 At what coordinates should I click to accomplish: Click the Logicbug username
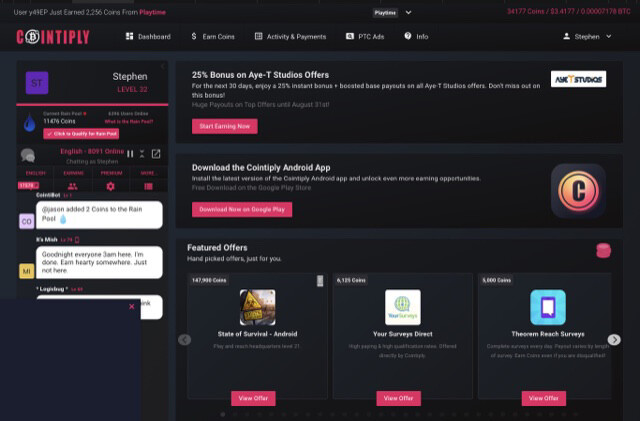tap(52, 289)
